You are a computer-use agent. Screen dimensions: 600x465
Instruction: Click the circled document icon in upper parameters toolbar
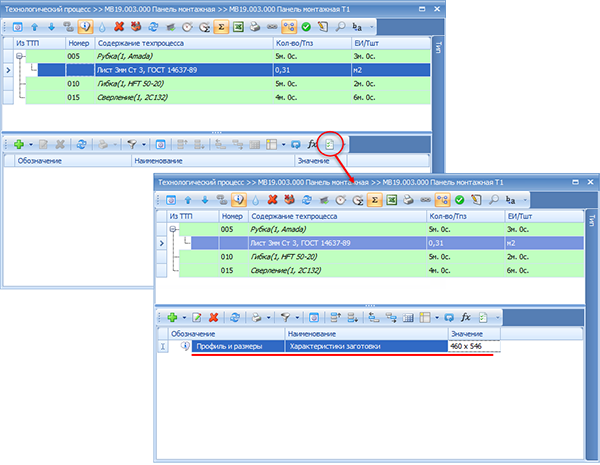pos(330,145)
